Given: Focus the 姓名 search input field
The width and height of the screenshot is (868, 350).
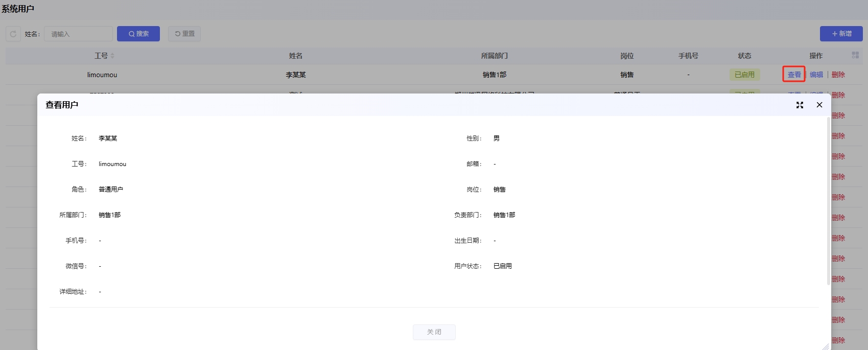Looking at the screenshot, I should coord(79,34).
